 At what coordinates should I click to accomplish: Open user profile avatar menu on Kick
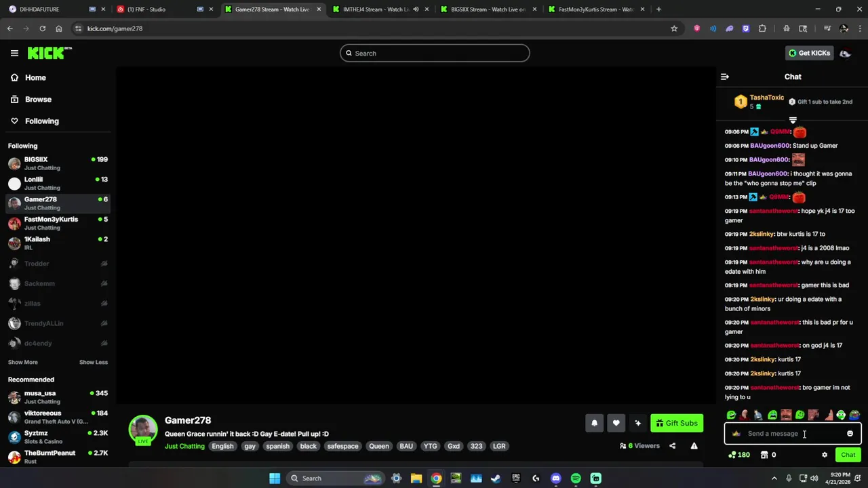845,53
